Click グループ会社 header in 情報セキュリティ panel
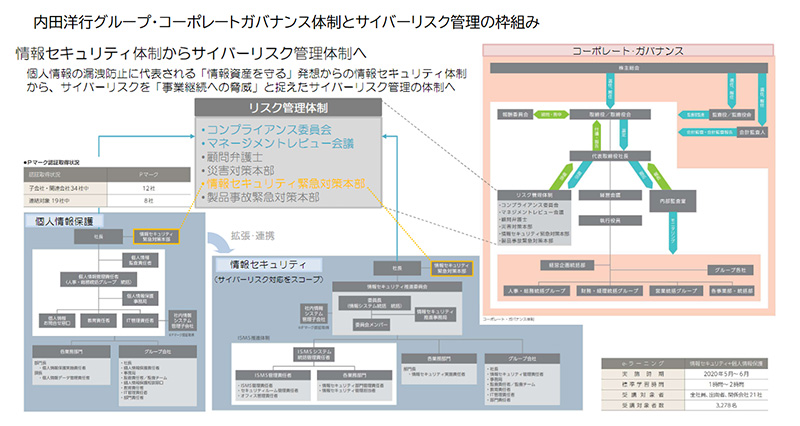Viewport: 800px width, 426px height. tap(522, 359)
